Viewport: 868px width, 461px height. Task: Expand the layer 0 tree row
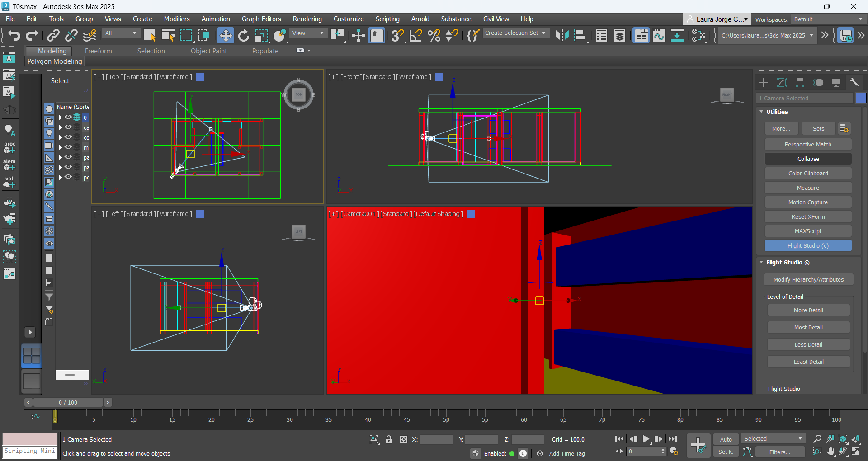pos(60,118)
